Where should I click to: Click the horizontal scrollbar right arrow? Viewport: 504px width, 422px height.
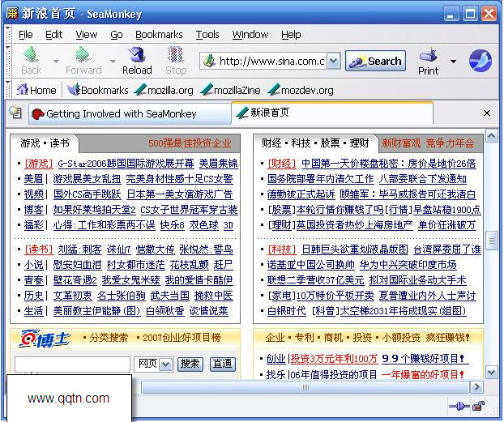pyautogui.click(x=477, y=387)
